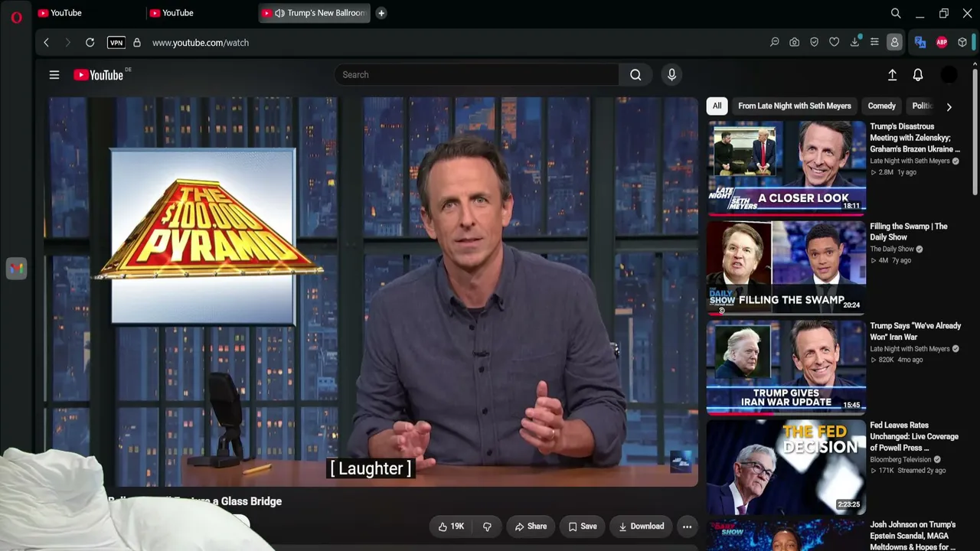Click into the YouTube Search field
The width and height of the screenshot is (980, 551).
click(476, 75)
